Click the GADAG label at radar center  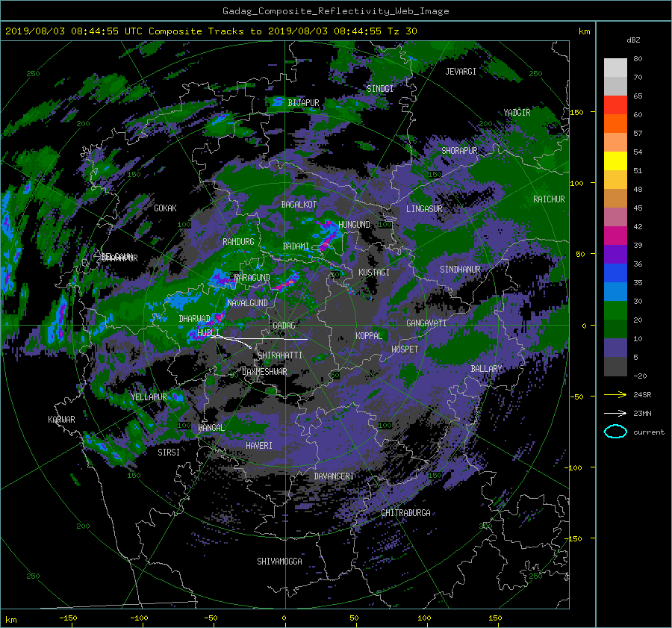coord(284,326)
